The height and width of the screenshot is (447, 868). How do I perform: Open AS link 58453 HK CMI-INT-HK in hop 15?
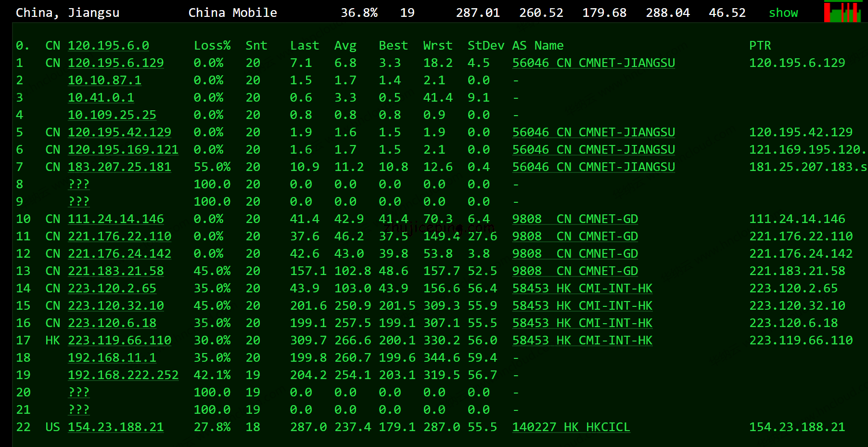coord(582,306)
